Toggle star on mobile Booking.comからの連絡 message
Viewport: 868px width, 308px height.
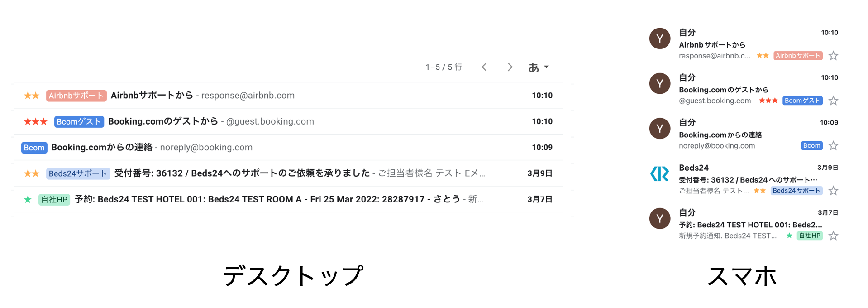pyautogui.click(x=833, y=146)
